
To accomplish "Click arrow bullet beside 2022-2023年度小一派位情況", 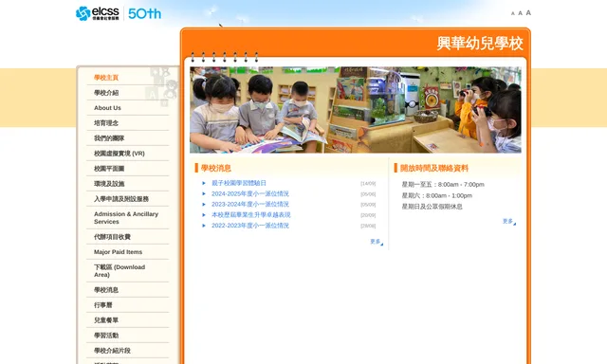I will [x=204, y=226].
